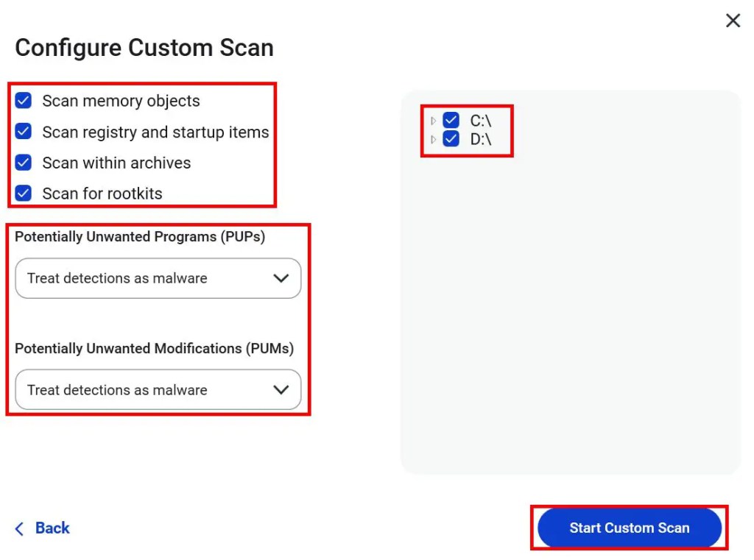Disable Scan within archives option
754x560 pixels.
coord(23,163)
